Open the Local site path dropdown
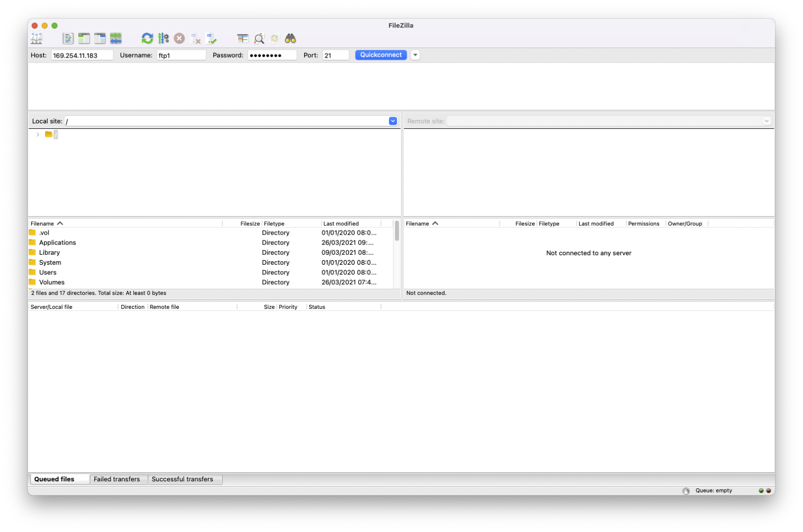This screenshot has width=803, height=532. pos(393,121)
